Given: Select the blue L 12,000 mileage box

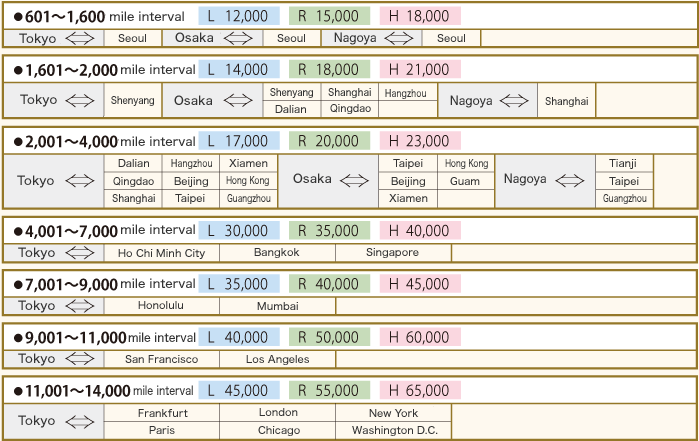Looking at the screenshot, I should [x=238, y=16].
